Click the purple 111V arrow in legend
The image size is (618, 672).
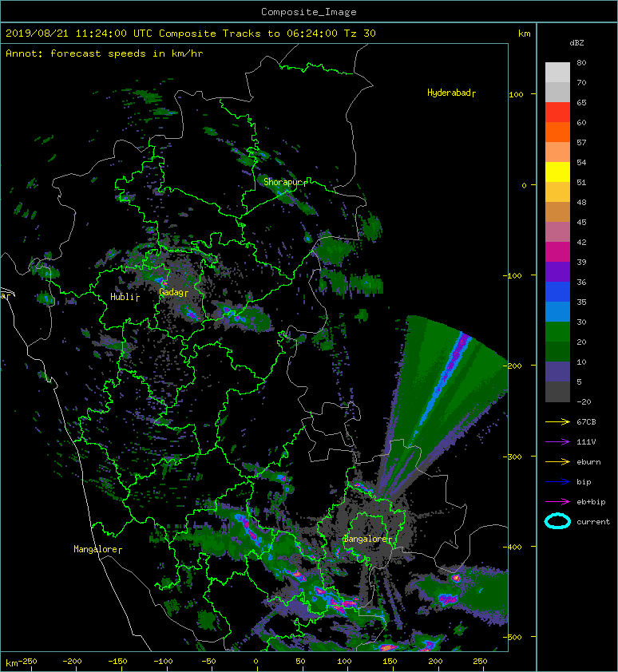(x=557, y=442)
